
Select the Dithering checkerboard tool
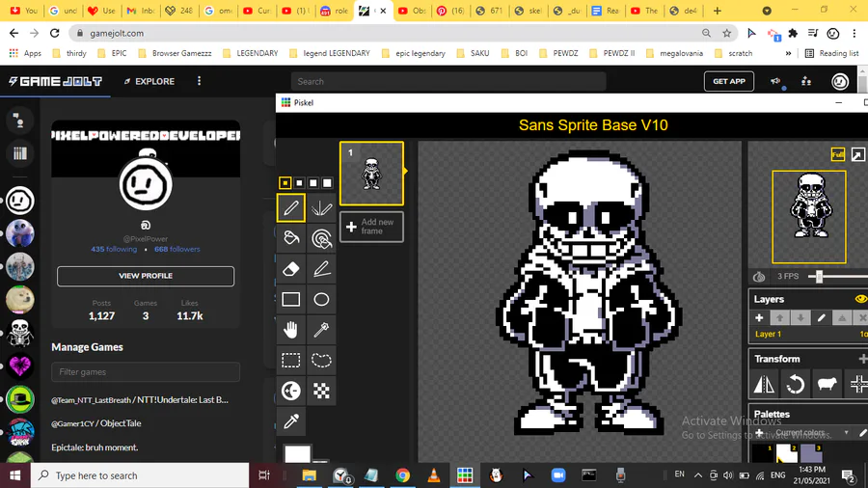(x=321, y=391)
